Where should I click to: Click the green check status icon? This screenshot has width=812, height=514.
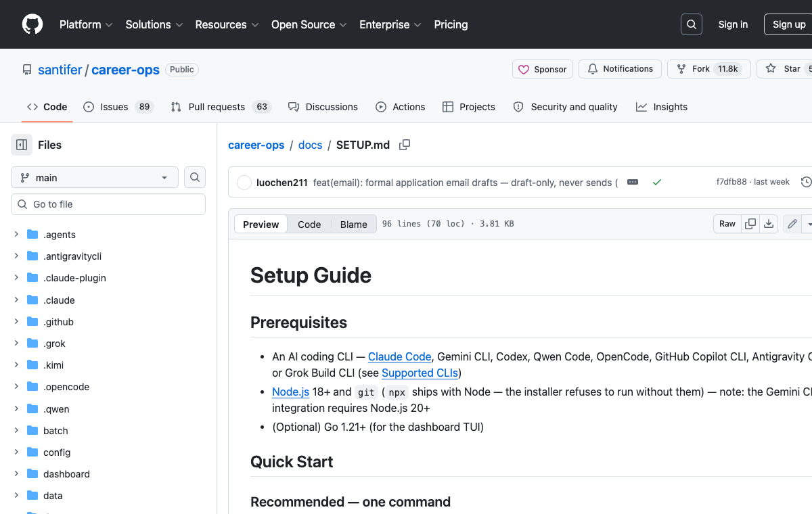coord(656,182)
